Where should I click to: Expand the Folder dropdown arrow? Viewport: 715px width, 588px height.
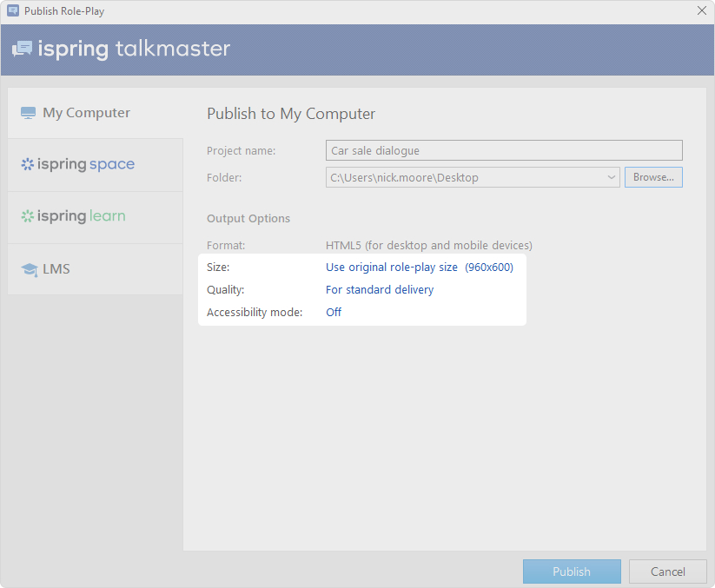click(612, 178)
